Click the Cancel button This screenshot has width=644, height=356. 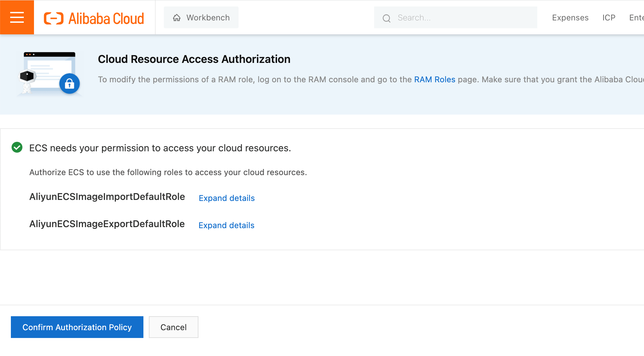(x=174, y=327)
